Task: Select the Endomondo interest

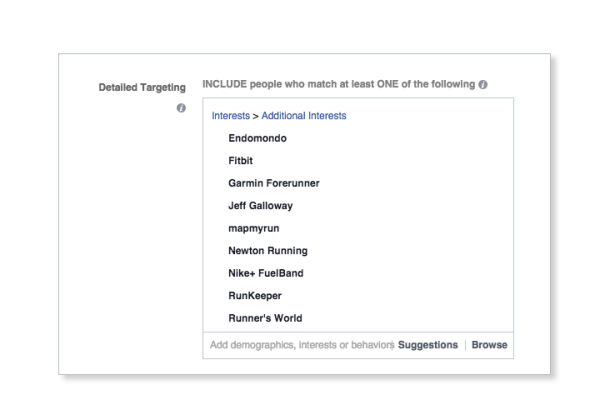Action: [257, 138]
